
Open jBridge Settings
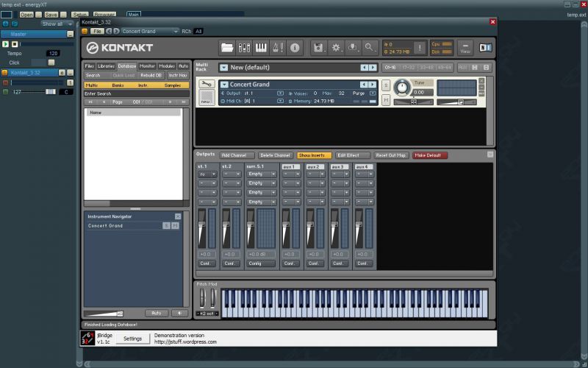point(133,339)
